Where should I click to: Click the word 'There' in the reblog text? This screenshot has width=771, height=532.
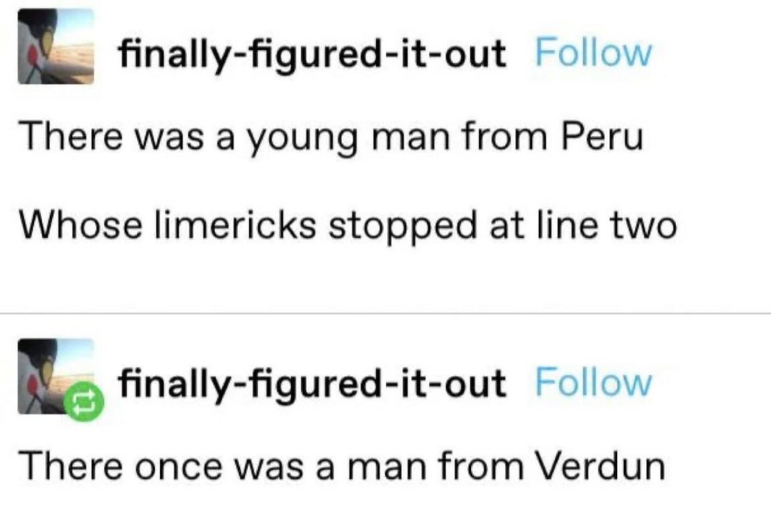(71, 465)
